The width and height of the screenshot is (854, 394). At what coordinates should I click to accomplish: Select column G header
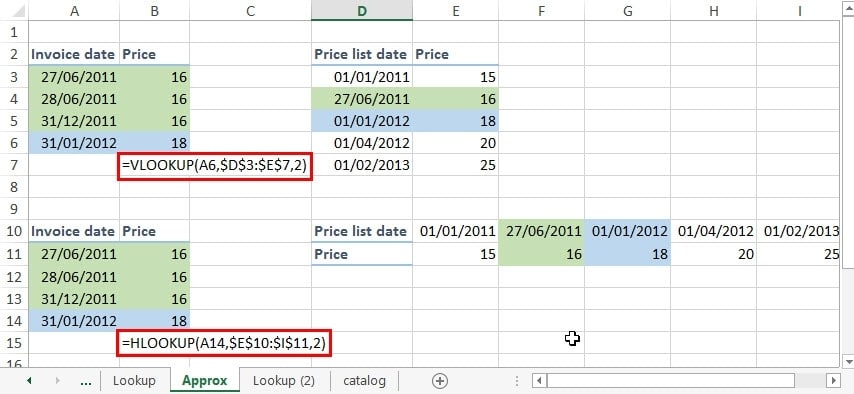tap(627, 10)
